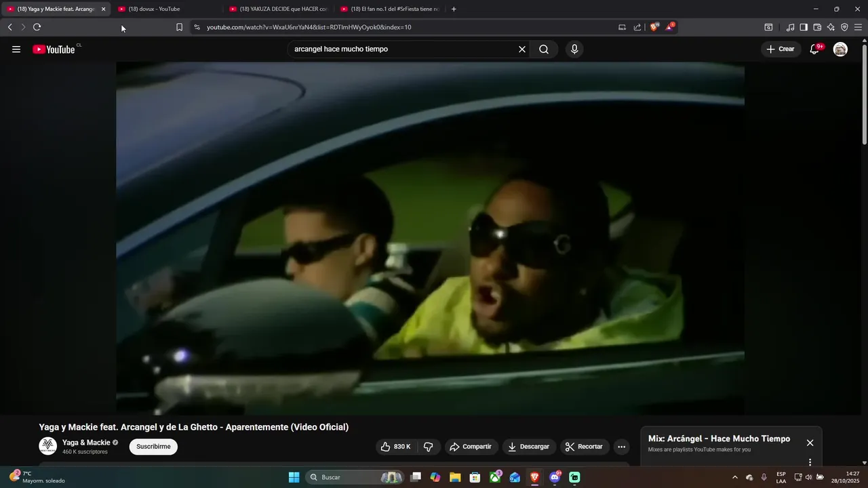Clear the search box text
The width and height of the screenshot is (868, 488).
click(522, 49)
